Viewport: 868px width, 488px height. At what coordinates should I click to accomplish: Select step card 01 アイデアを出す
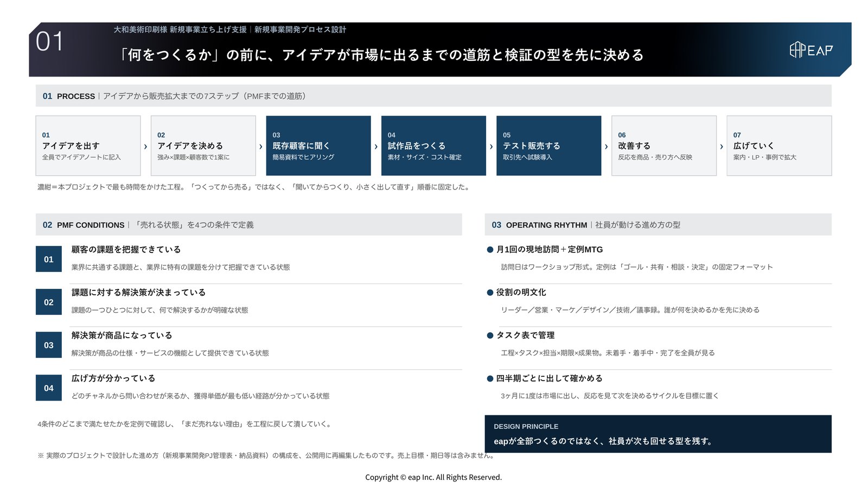[88, 145]
